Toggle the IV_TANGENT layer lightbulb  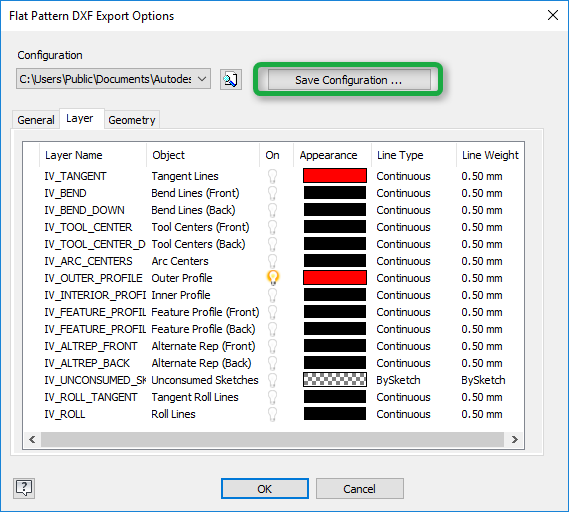(x=273, y=176)
